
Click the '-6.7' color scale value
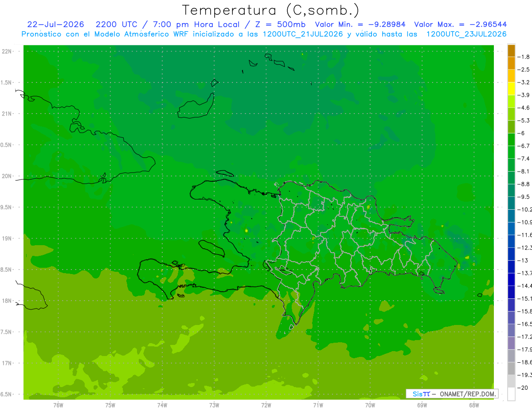[x=524, y=146]
